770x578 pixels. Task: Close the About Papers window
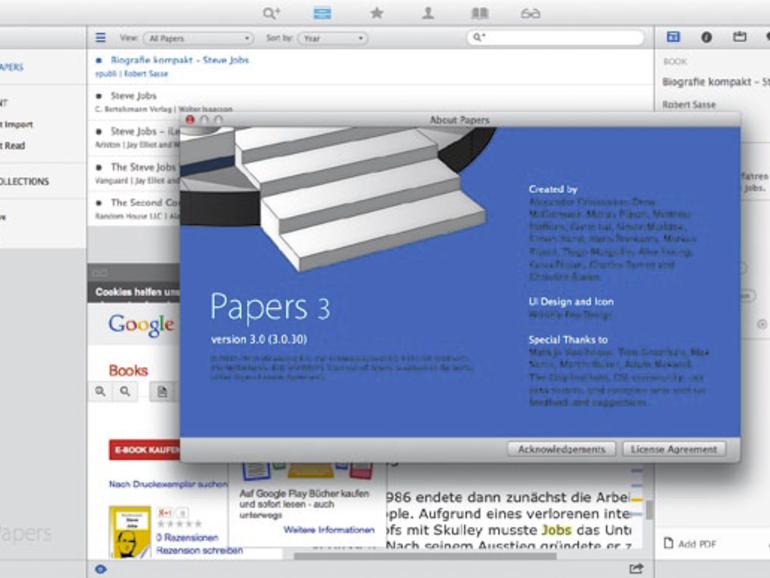[x=190, y=119]
